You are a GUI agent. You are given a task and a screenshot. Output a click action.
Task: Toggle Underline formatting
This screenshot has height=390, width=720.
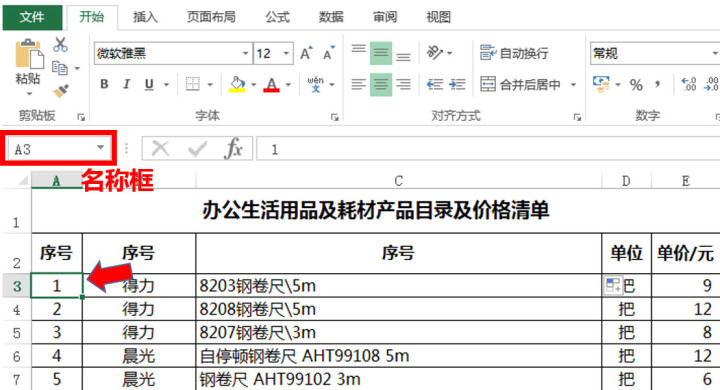point(149,85)
